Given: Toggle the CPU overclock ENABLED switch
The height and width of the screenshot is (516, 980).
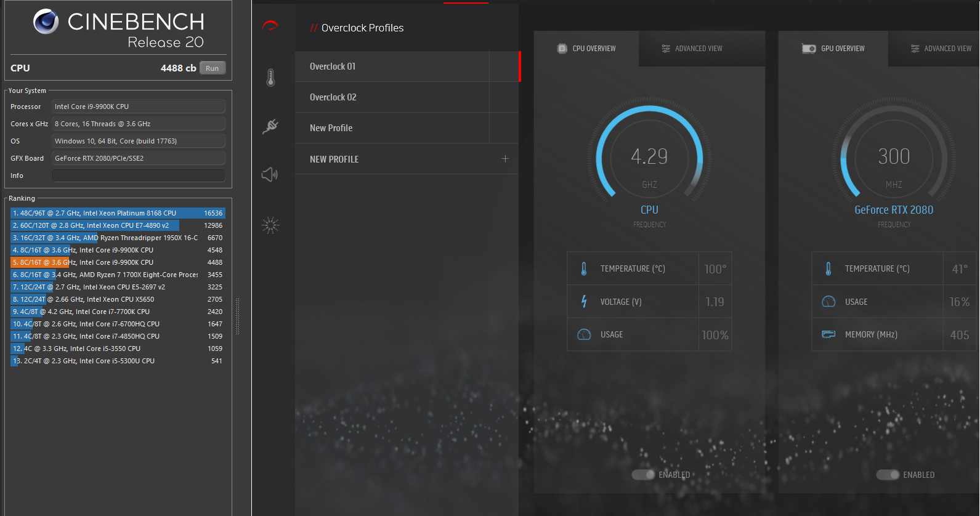Looking at the screenshot, I should coord(643,475).
